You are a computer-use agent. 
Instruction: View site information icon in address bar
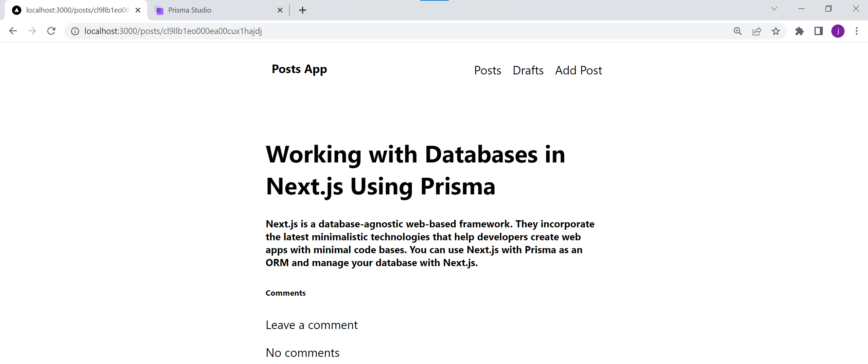pyautogui.click(x=75, y=31)
